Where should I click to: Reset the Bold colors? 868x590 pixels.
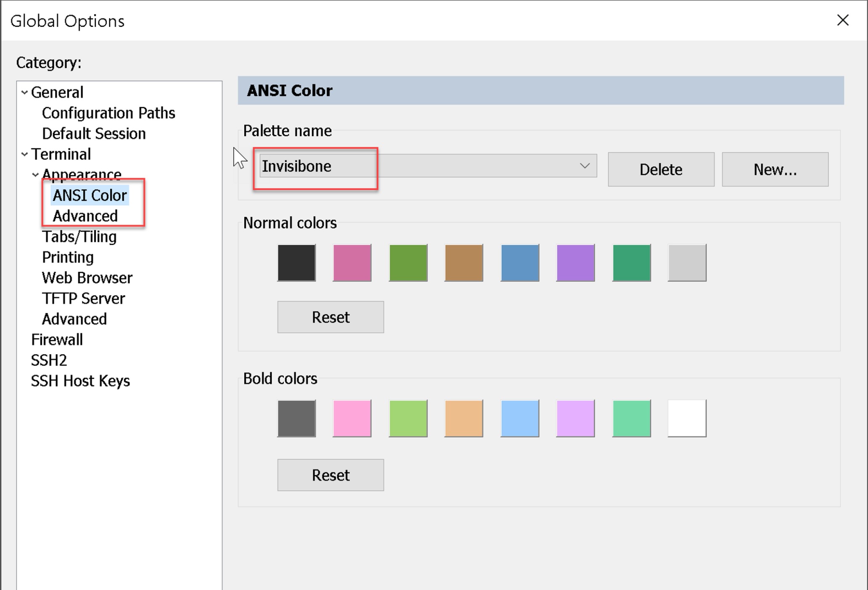[330, 475]
